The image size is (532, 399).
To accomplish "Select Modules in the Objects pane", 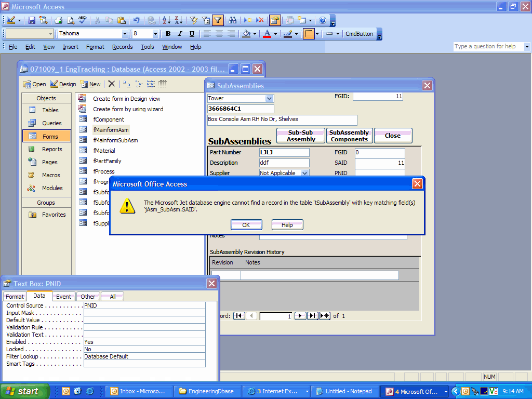I will [46, 188].
